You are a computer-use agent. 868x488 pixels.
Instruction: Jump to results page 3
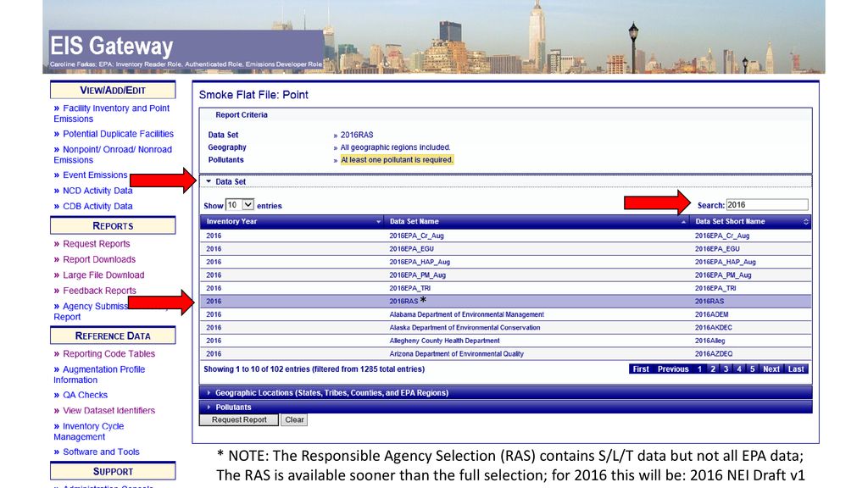pos(726,369)
